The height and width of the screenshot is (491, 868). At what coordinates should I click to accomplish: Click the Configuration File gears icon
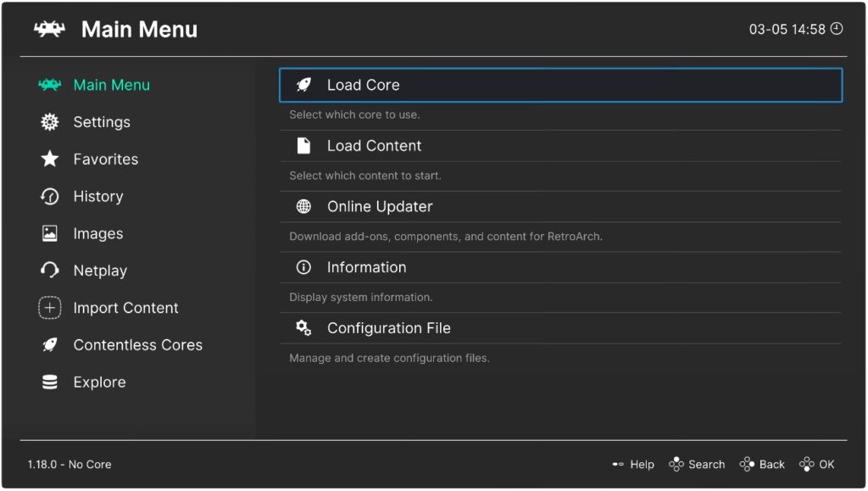[x=303, y=327]
